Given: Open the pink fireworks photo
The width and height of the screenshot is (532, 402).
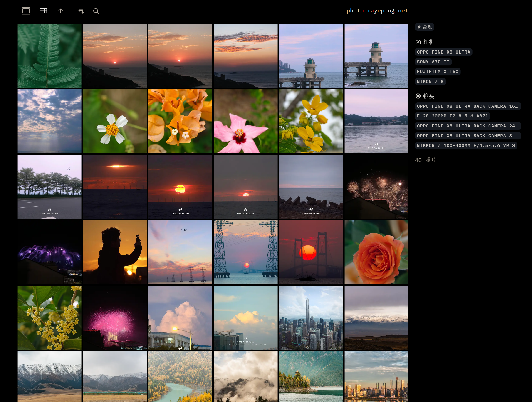Looking at the screenshot, I should pyautogui.click(x=115, y=317).
